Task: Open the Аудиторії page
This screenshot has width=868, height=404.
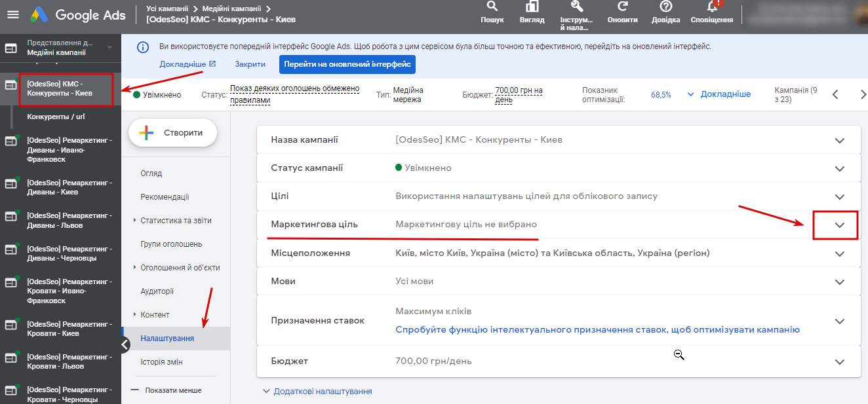Action: point(157,291)
